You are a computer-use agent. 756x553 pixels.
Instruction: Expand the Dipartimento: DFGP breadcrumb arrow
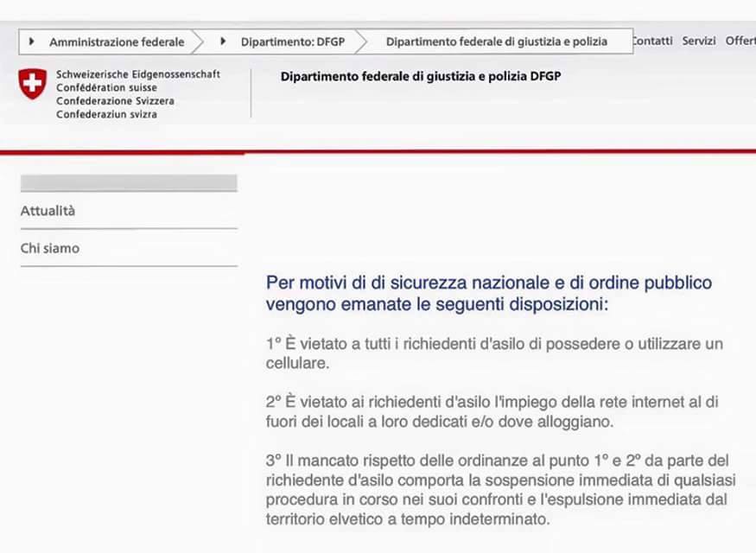(x=223, y=41)
